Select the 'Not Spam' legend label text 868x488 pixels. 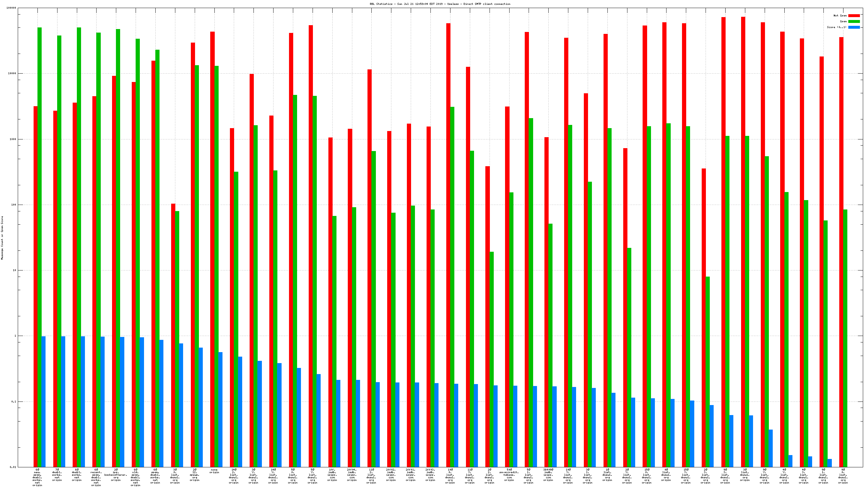[840, 15]
